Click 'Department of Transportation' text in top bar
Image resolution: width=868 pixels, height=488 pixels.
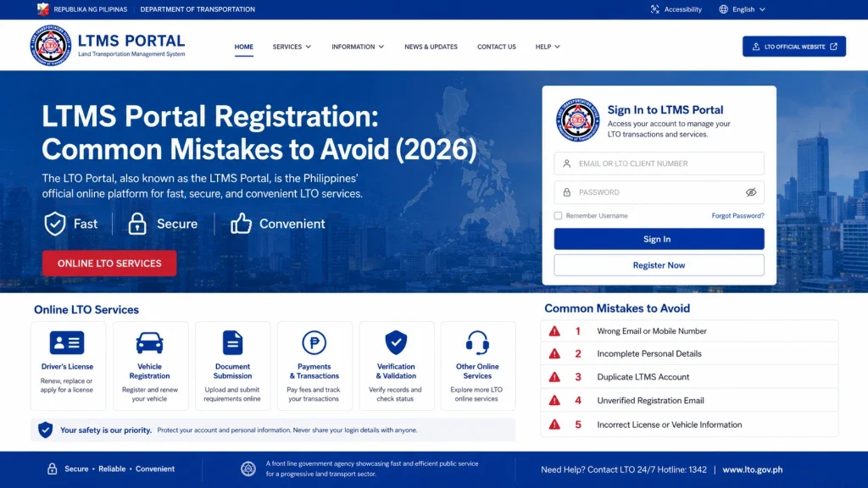click(x=198, y=9)
